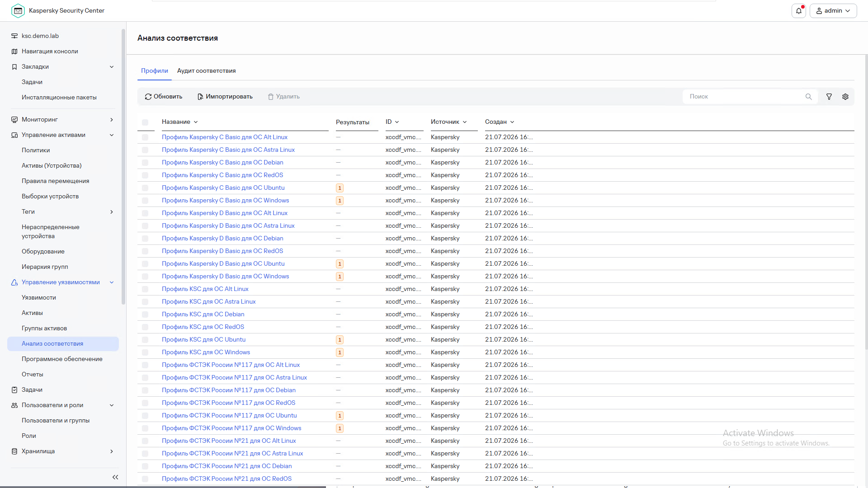
Task: Collapse the Пользователи и роли chevron
Action: tap(112, 405)
